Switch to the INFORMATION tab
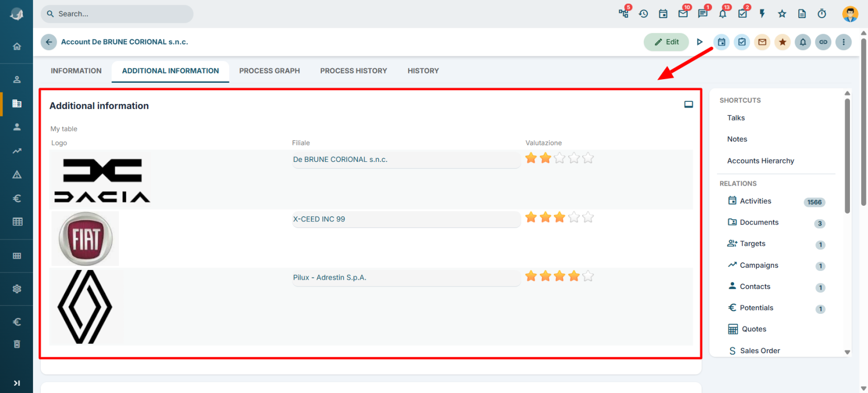This screenshot has height=393, width=868. 76,71
